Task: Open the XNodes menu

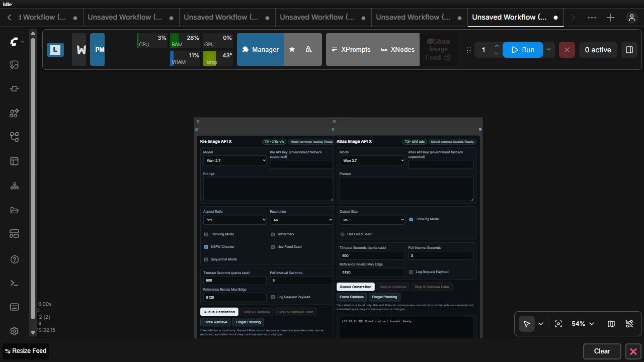Action: click(x=397, y=49)
